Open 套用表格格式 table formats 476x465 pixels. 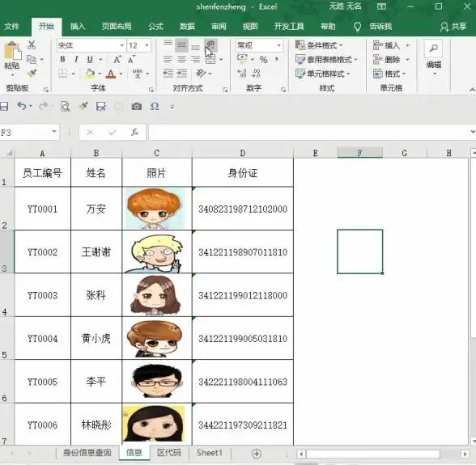click(x=327, y=60)
